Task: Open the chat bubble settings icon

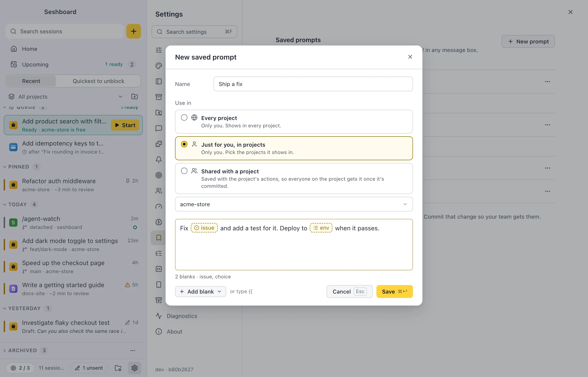Action: 159,128
